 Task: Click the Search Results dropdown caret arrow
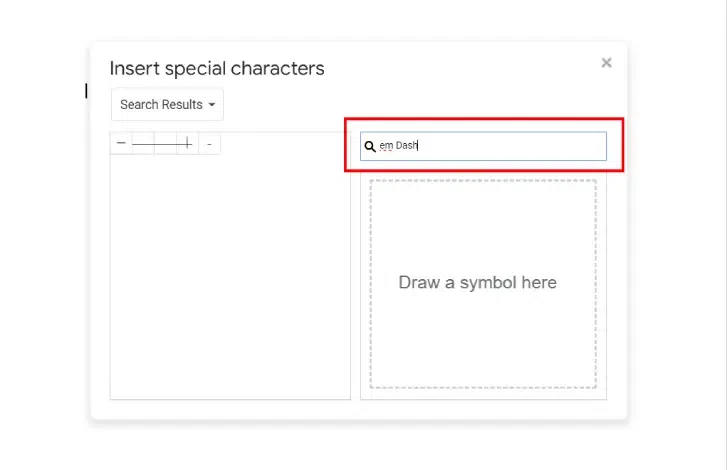click(x=212, y=105)
